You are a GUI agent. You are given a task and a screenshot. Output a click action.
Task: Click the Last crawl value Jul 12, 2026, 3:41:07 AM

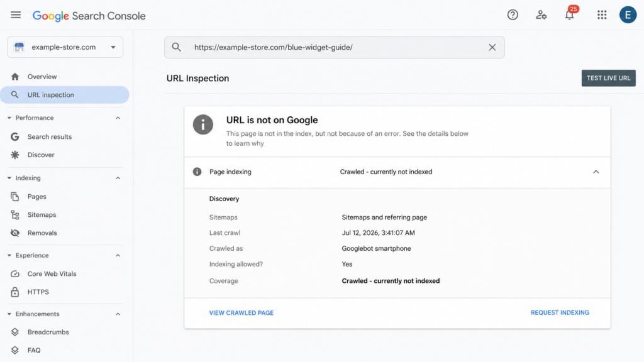pos(378,233)
